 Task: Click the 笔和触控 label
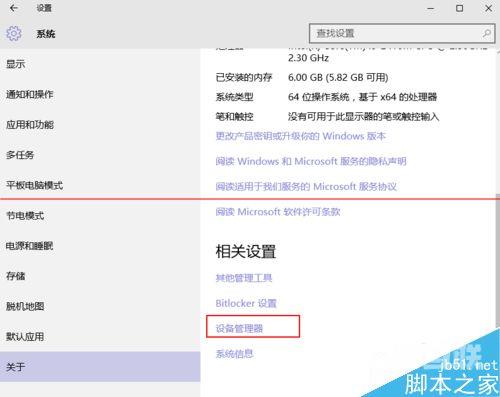click(x=234, y=117)
